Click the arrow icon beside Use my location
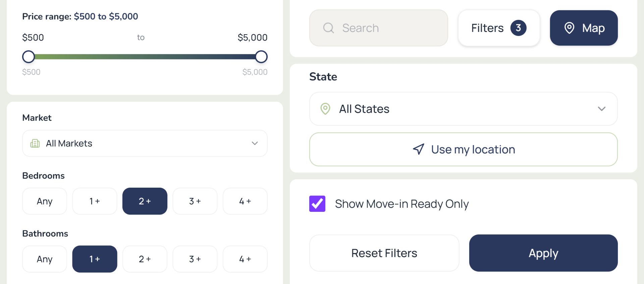The height and width of the screenshot is (284, 644). (x=419, y=149)
